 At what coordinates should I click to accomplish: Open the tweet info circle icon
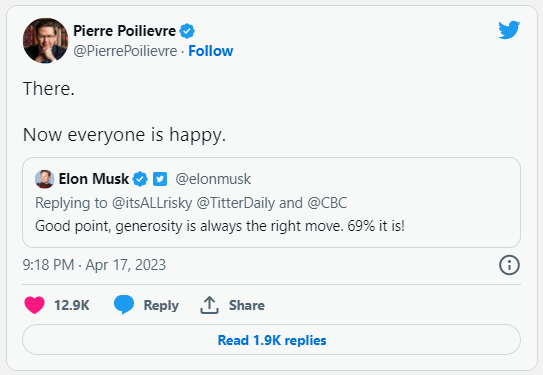pos(509,265)
